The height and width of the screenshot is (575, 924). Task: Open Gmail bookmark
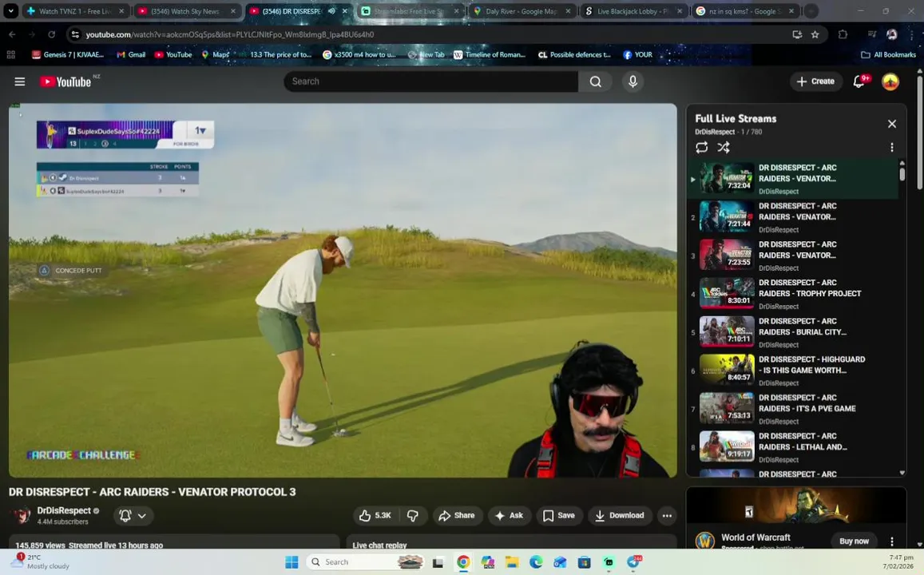point(131,54)
